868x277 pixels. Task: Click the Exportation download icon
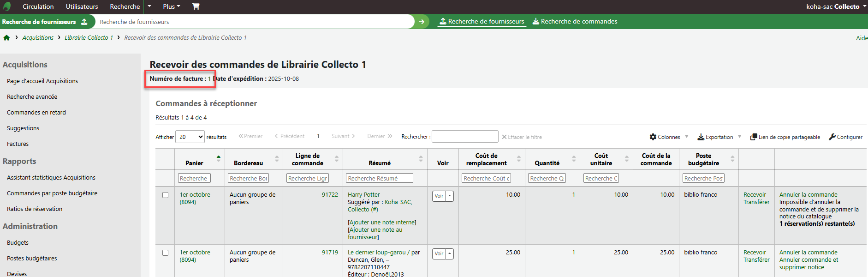click(701, 137)
